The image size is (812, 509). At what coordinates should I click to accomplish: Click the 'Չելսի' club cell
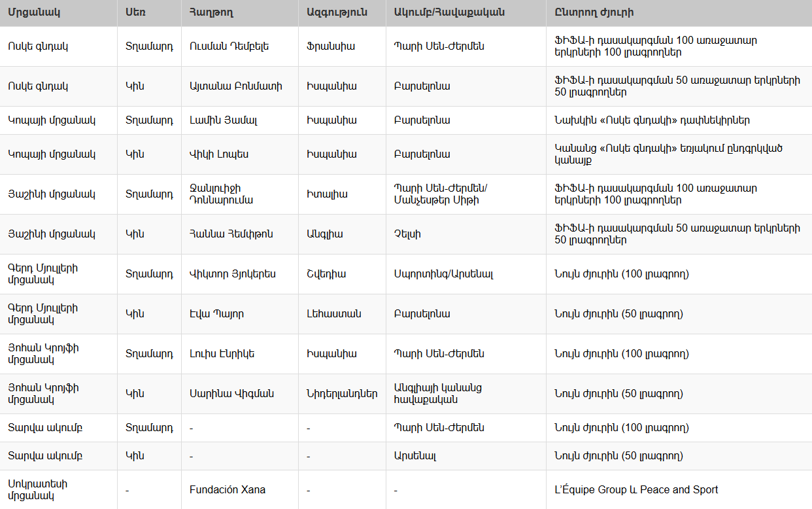407,234
